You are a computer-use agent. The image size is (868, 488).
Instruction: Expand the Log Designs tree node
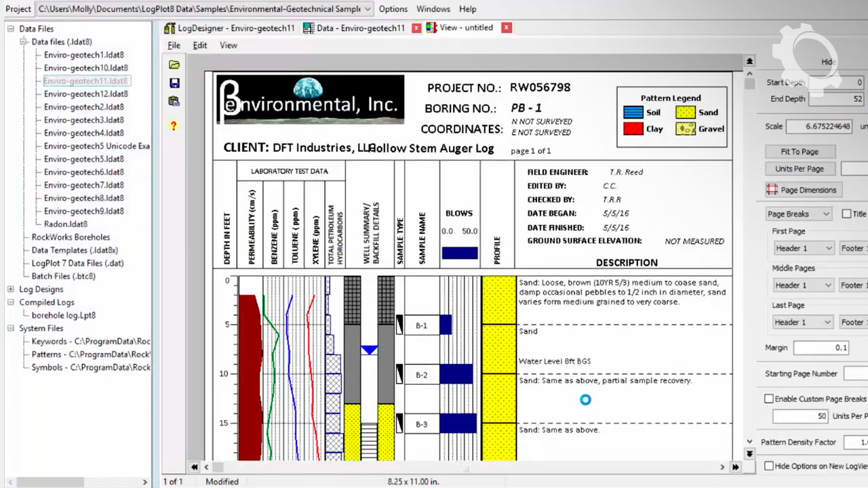click(11, 289)
